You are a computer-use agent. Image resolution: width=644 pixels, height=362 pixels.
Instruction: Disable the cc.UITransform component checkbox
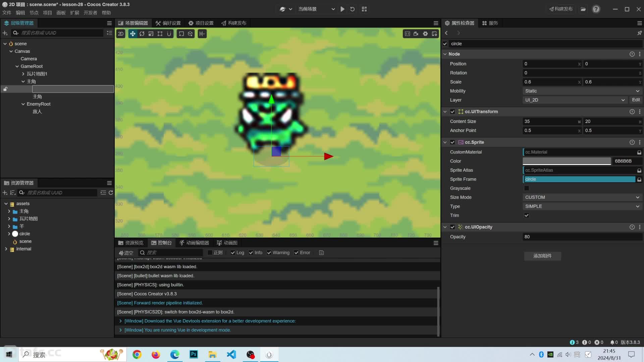452,112
